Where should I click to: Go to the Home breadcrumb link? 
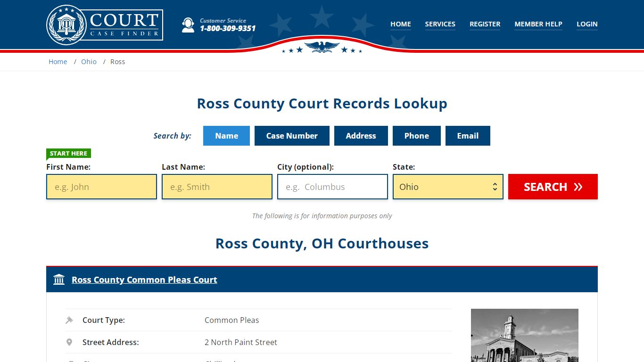click(x=58, y=62)
